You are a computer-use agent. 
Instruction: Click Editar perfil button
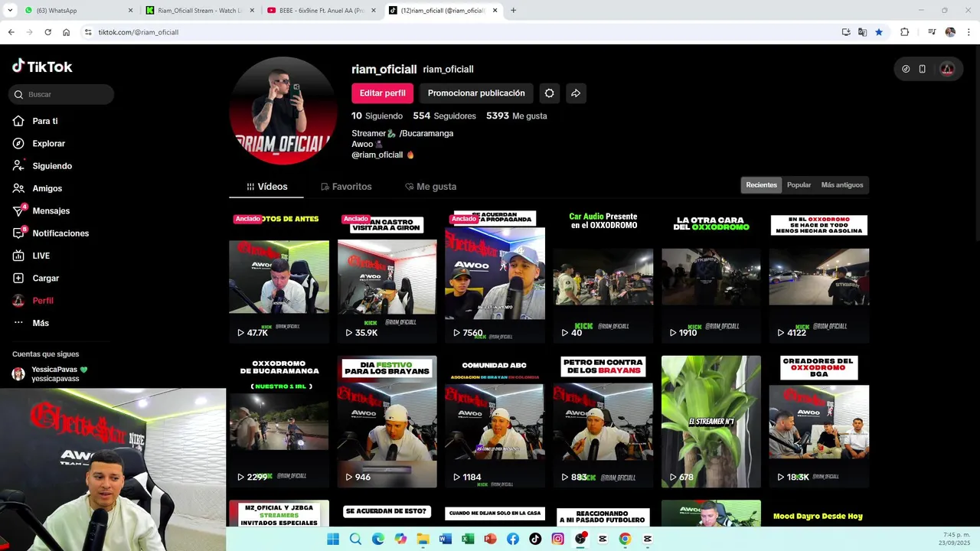[x=382, y=93]
